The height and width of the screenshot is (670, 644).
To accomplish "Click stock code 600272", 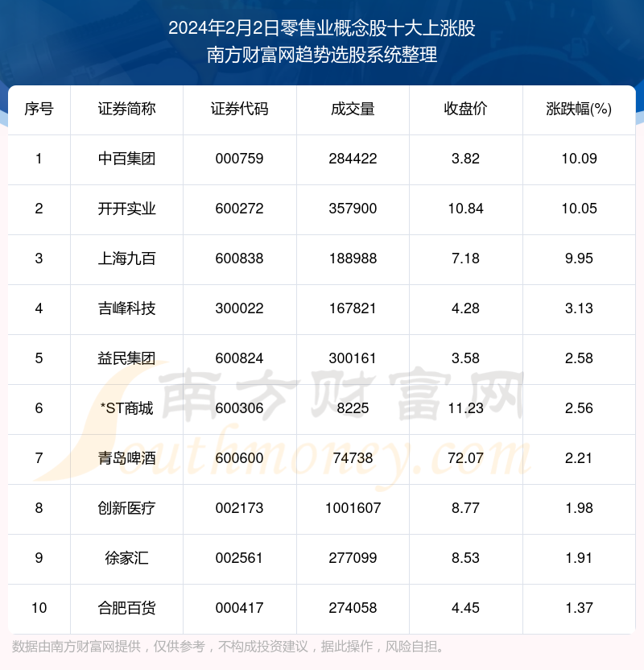I will (x=240, y=209).
